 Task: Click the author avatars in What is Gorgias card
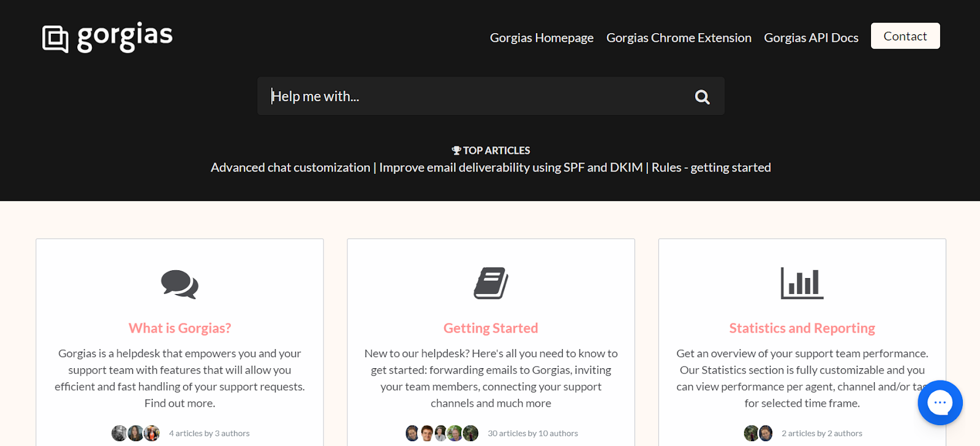point(135,433)
